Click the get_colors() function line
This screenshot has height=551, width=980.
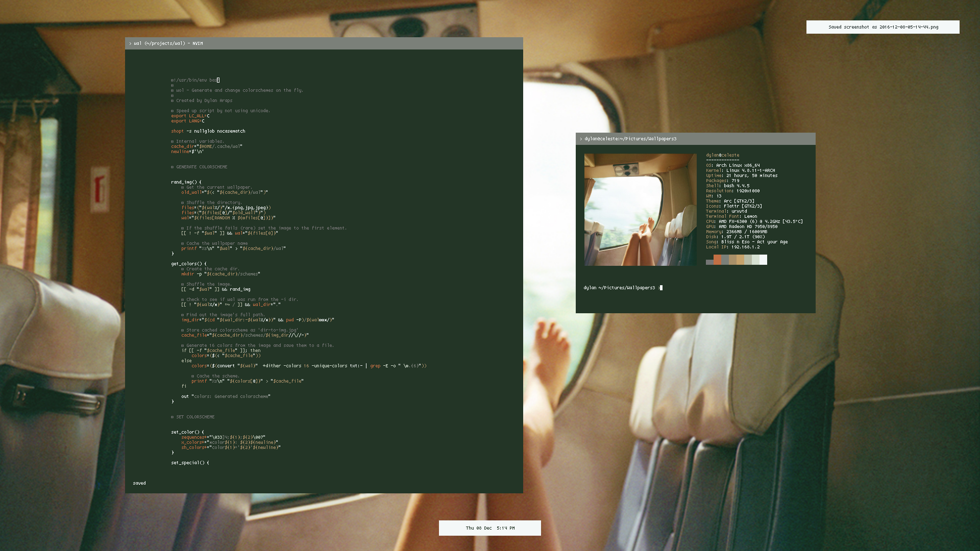(187, 263)
